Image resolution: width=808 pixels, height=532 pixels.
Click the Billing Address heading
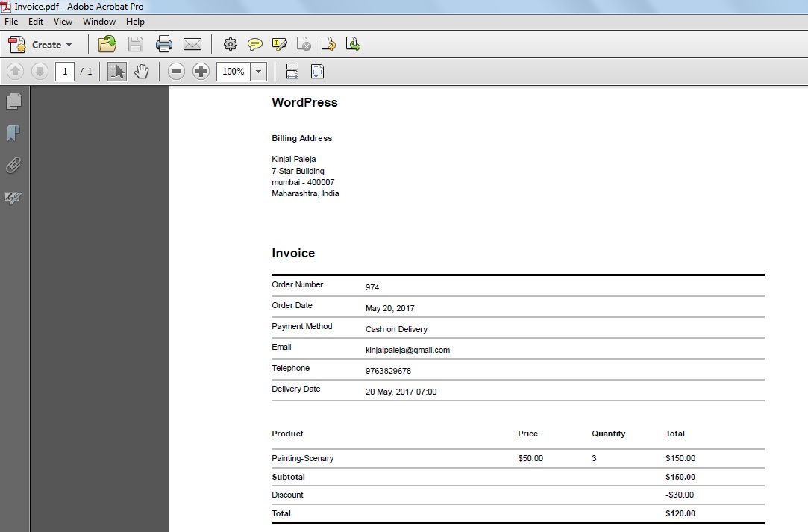(302, 138)
